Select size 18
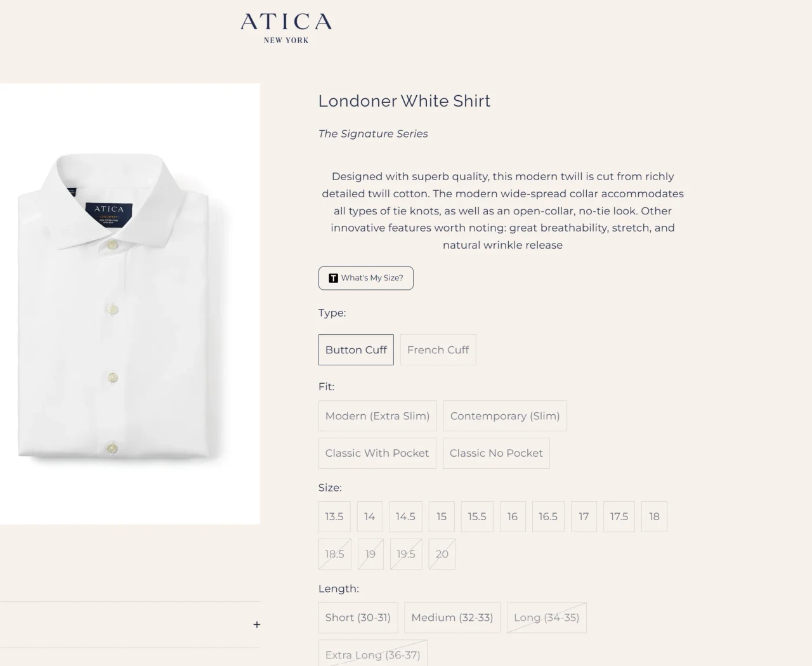812x666 pixels. point(654,516)
